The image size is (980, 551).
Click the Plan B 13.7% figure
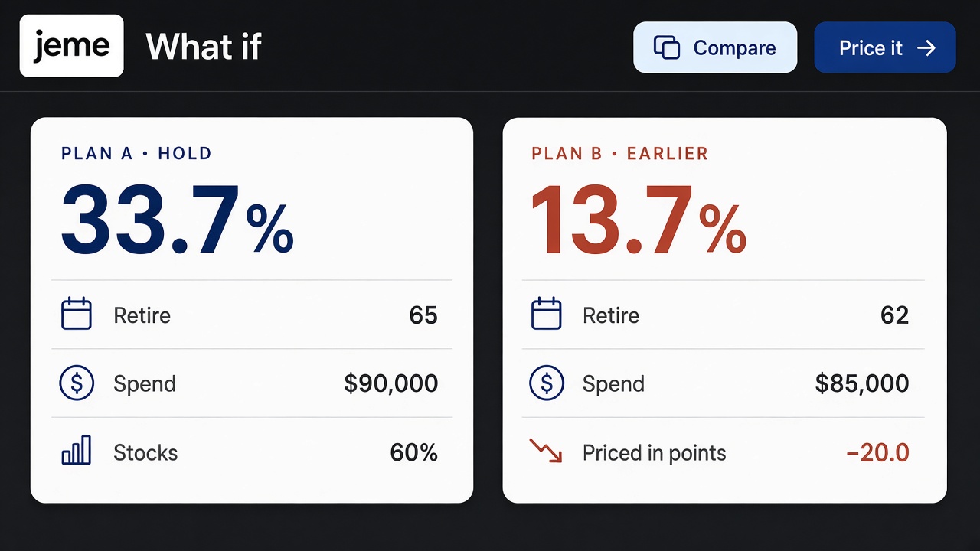coord(639,220)
